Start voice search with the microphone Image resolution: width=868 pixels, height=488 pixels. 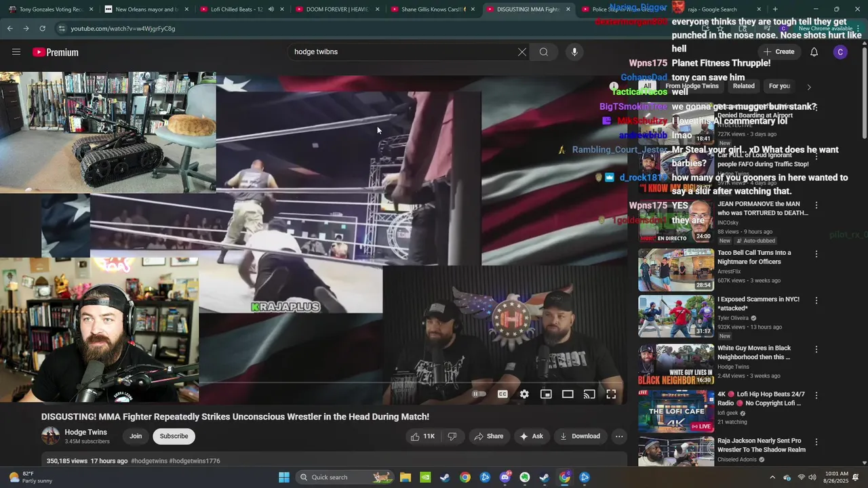pos(574,52)
